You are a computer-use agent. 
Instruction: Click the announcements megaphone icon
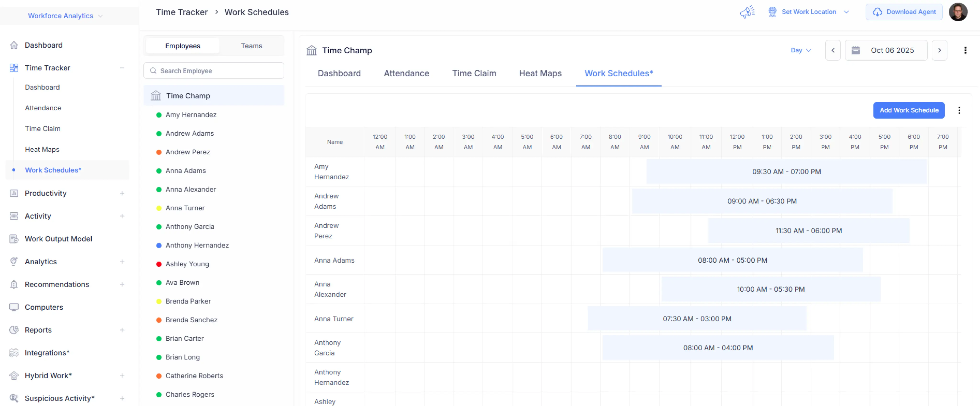(747, 12)
